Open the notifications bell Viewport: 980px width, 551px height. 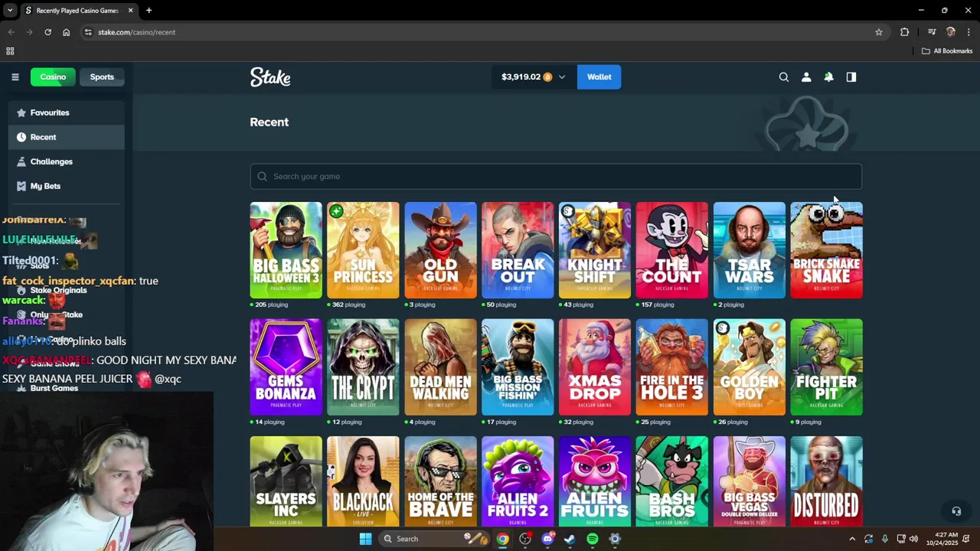point(828,77)
